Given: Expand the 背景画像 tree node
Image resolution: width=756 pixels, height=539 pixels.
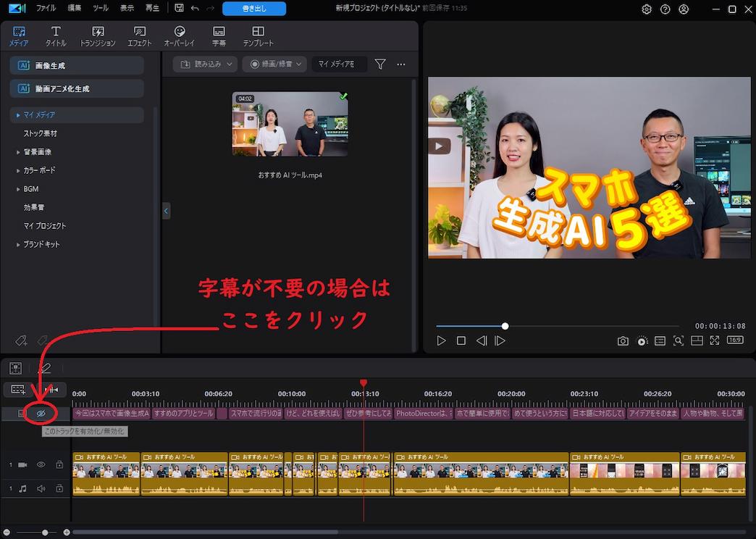Looking at the screenshot, I should click(x=18, y=152).
